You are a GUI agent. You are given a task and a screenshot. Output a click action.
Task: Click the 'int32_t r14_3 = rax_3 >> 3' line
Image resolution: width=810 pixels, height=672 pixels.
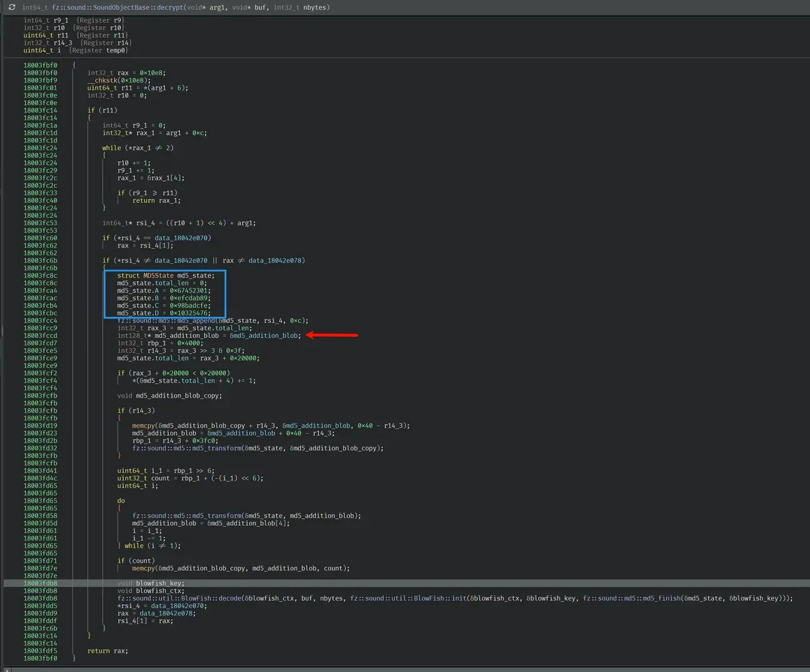tap(181, 350)
